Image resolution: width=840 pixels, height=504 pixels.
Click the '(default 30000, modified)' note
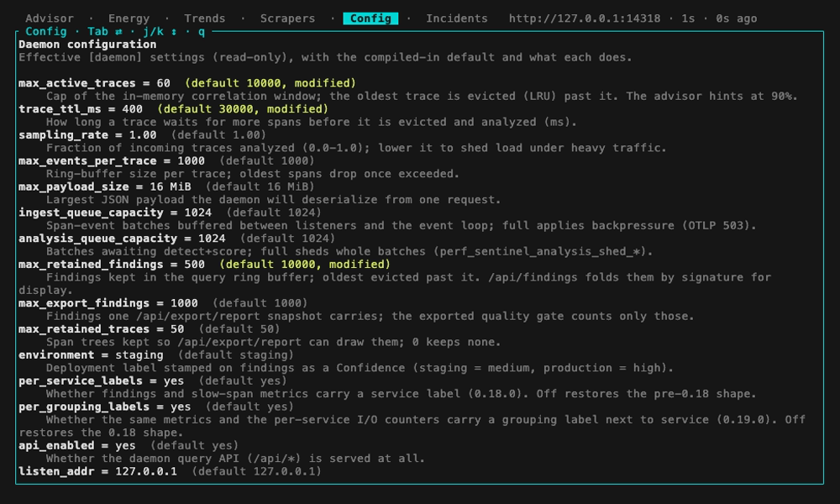(x=243, y=108)
